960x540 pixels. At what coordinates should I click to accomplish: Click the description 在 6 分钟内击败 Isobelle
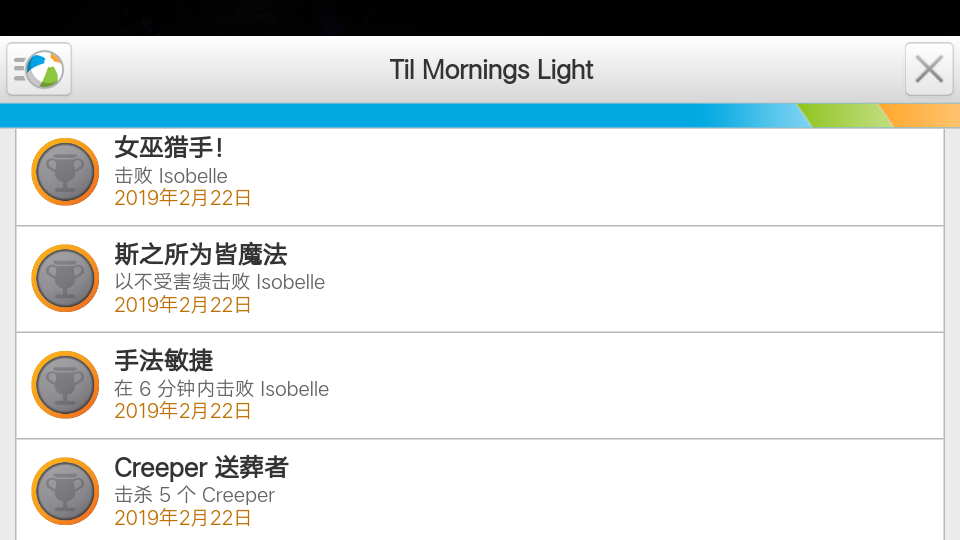point(222,389)
